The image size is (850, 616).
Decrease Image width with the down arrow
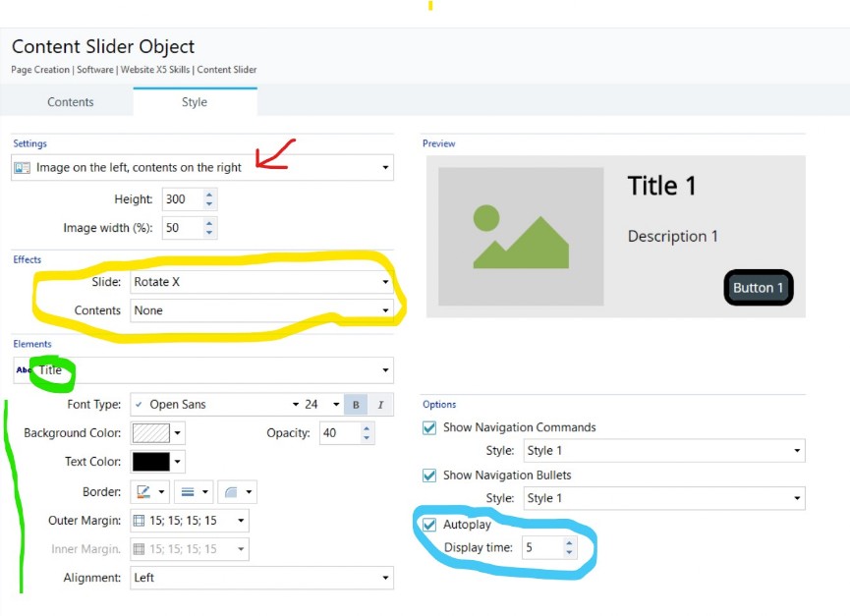209,233
